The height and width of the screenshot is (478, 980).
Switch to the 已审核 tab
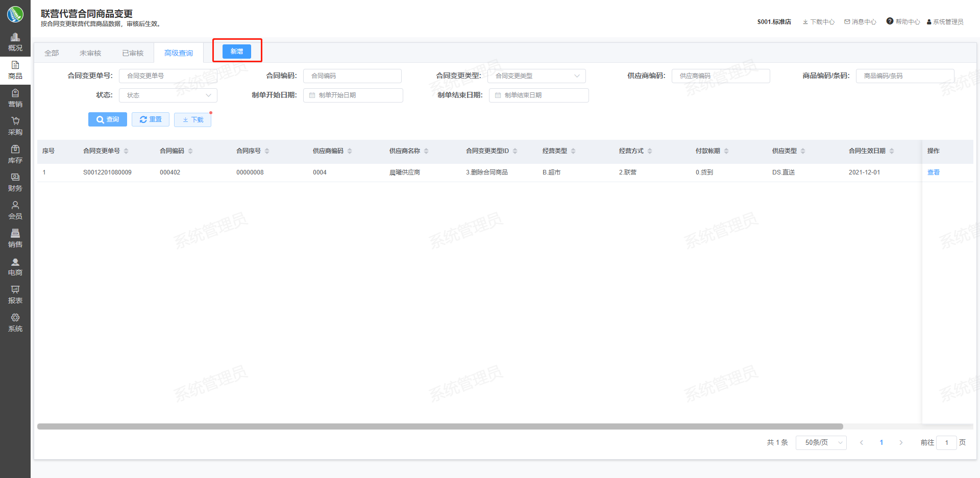[x=133, y=53]
